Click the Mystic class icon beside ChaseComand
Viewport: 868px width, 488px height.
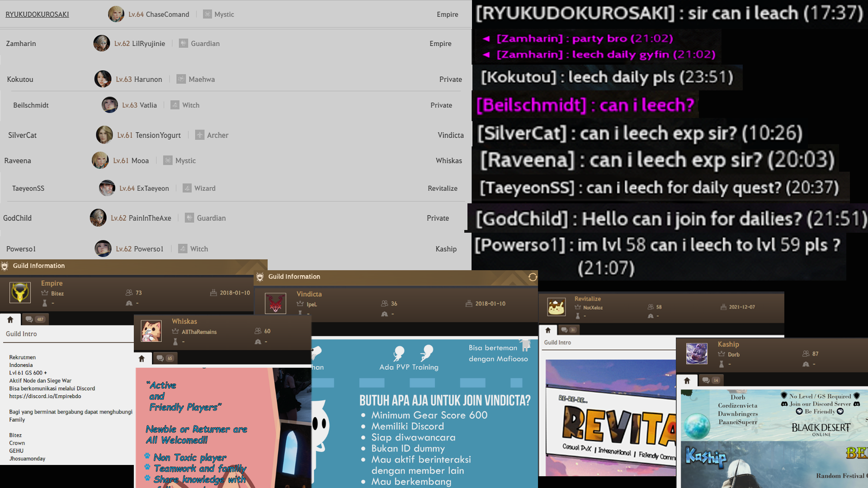(208, 14)
